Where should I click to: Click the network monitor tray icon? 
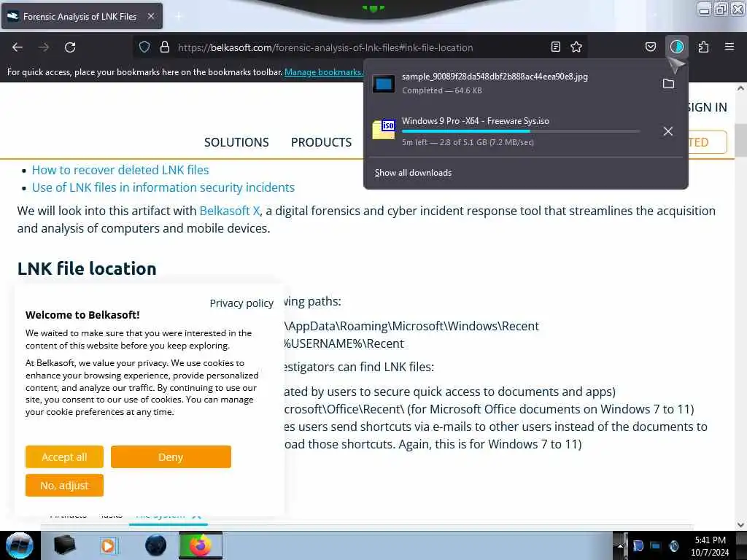(656, 545)
